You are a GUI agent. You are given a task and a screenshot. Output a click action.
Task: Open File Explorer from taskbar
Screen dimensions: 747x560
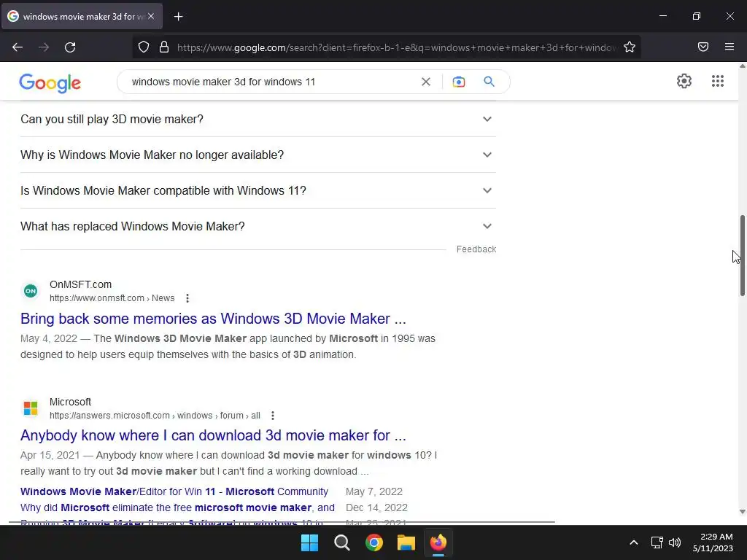(406, 542)
